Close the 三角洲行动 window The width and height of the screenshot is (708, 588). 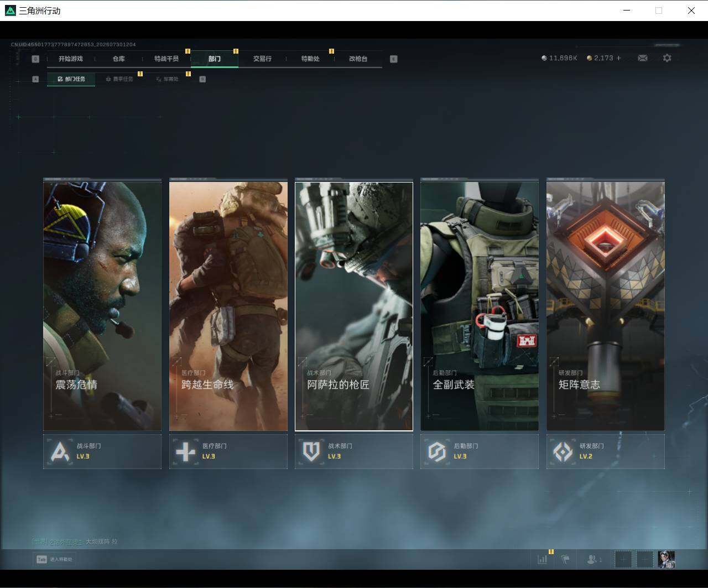pos(691,11)
